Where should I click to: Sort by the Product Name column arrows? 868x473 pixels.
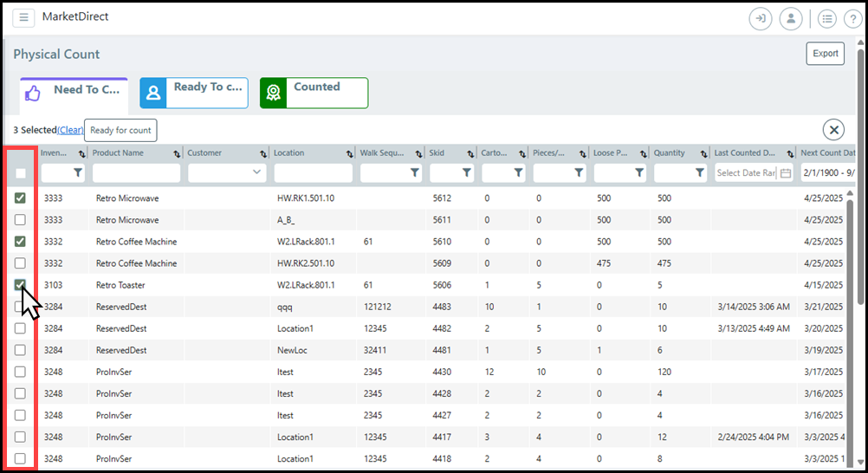pyautogui.click(x=177, y=153)
